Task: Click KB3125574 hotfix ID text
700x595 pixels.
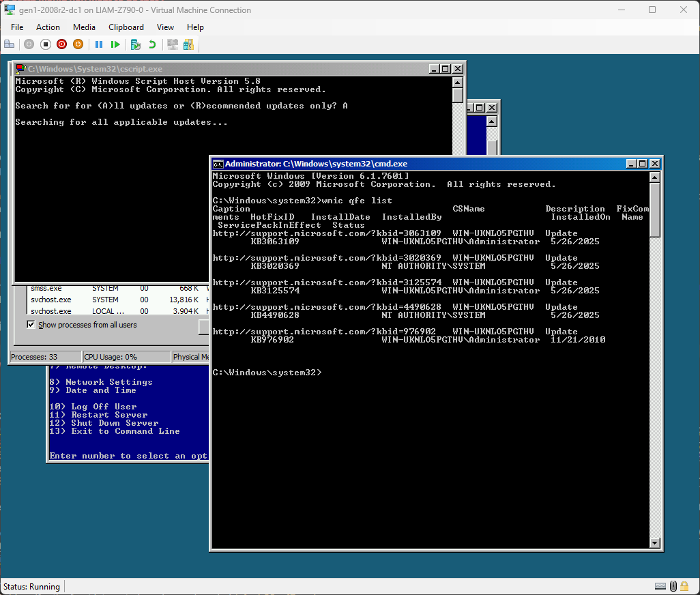Action: 275,291
